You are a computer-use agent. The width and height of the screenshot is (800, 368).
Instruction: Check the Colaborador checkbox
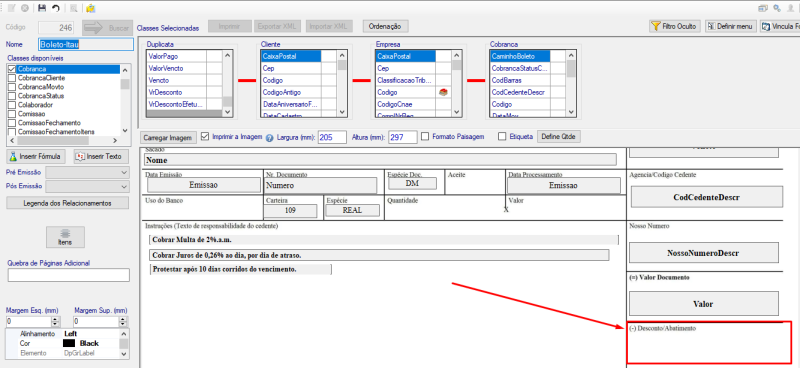[12, 105]
